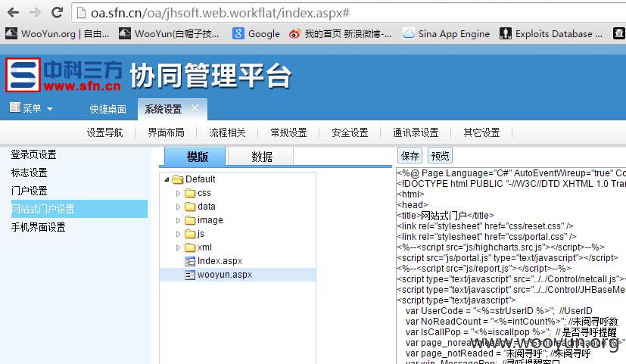Open 手机界面设置 in sidebar
This screenshot has width=626, height=364.
pos(38,227)
